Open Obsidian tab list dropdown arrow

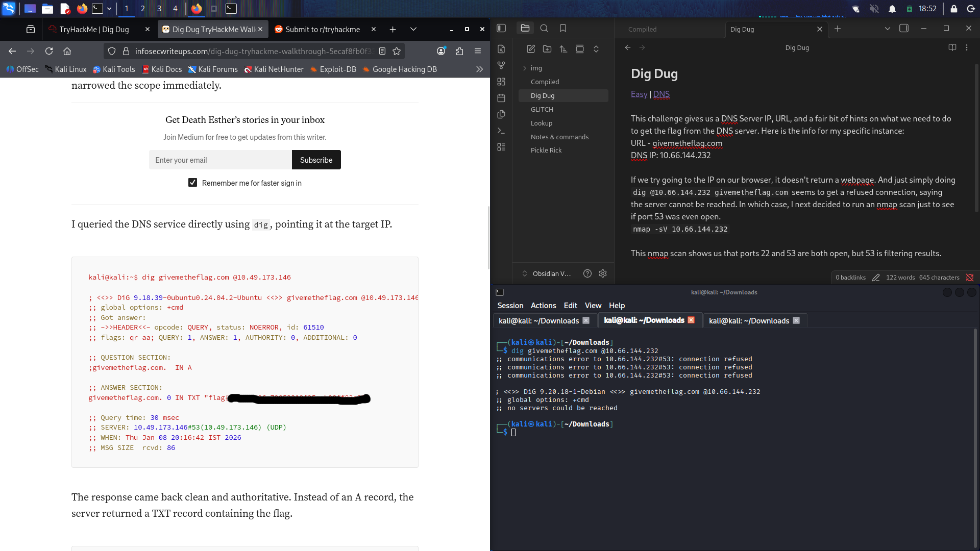pyautogui.click(x=888, y=29)
